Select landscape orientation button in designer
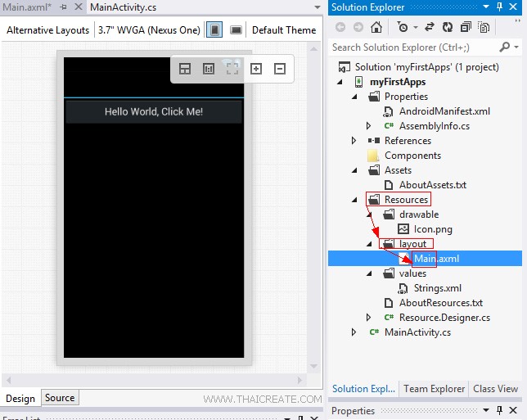This screenshot has height=420, width=527. (x=236, y=30)
